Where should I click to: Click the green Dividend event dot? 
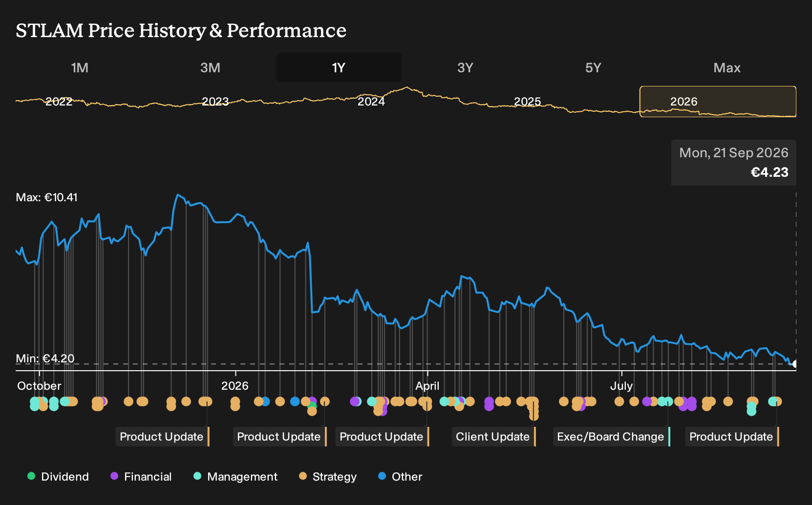pyautogui.click(x=312, y=406)
